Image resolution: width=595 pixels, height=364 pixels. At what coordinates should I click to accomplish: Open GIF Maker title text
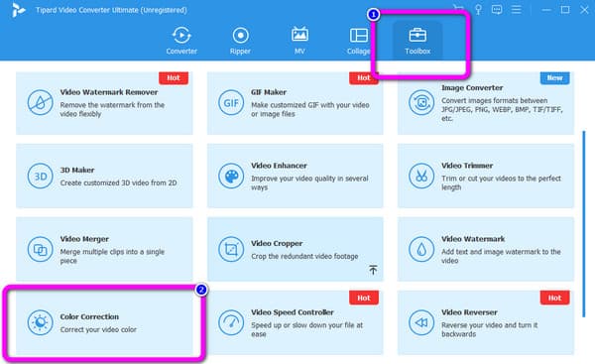(269, 92)
